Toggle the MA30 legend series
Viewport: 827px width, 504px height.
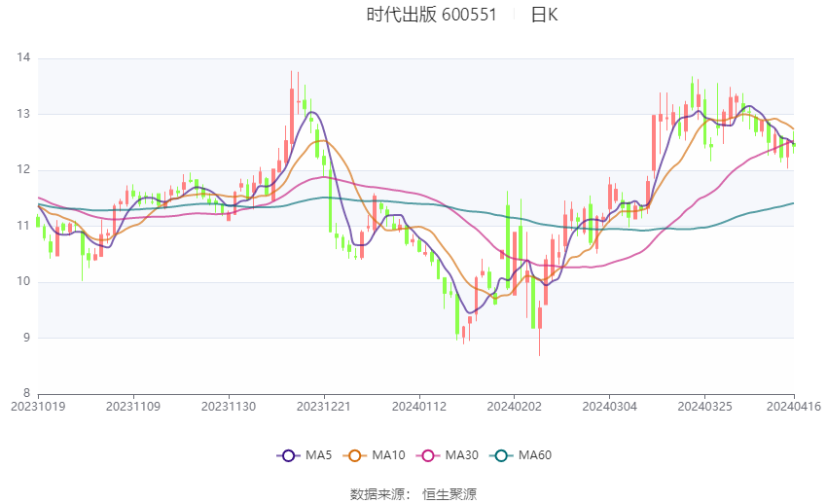[x=448, y=455]
